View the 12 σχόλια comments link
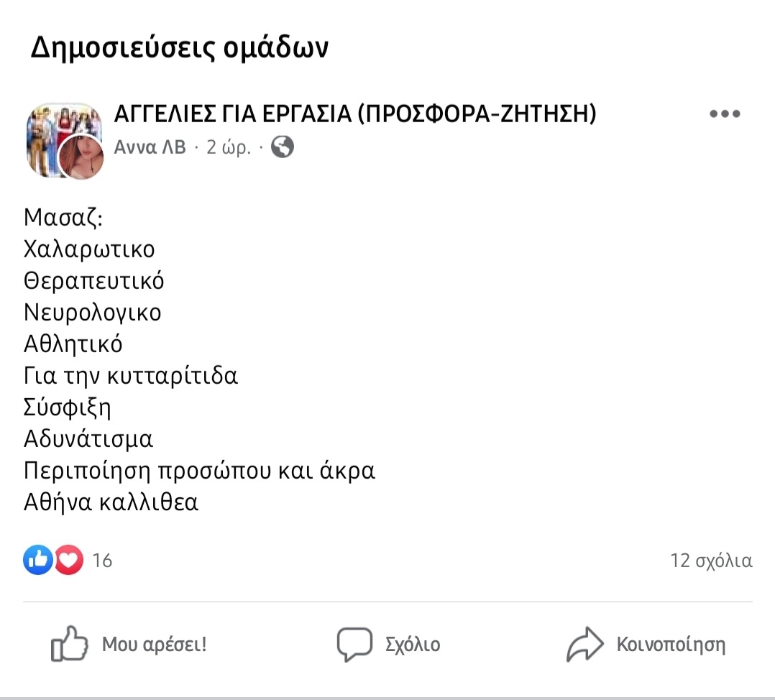The image size is (775, 700). click(x=711, y=560)
